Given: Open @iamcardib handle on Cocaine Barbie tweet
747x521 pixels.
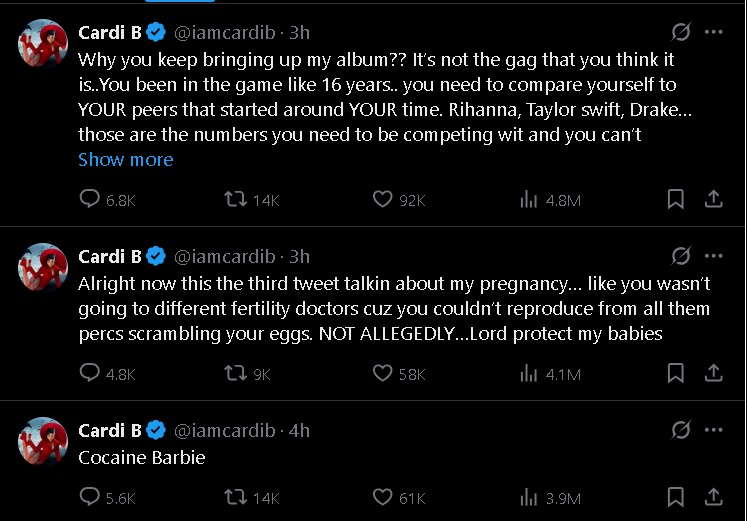Looking at the screenshot, I should 227,431.
